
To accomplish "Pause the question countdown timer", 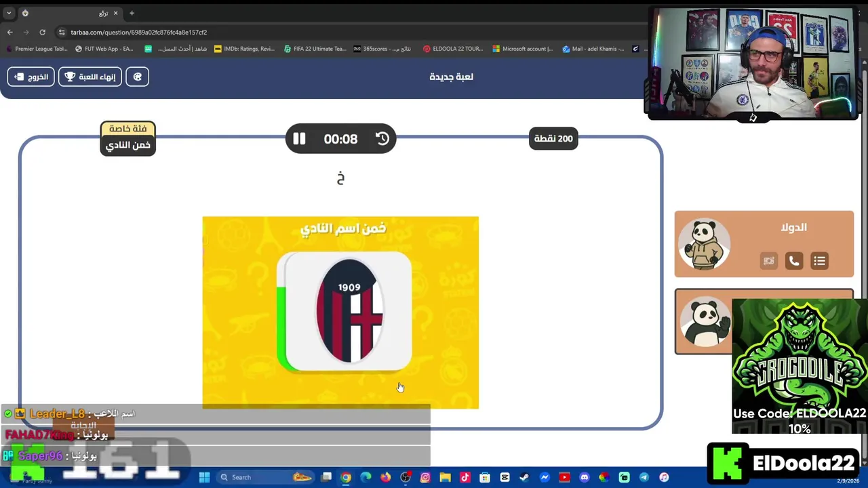I will point(299,139).
